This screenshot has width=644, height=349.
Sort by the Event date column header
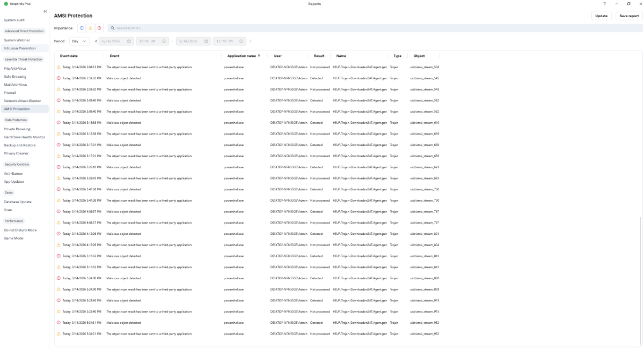click(x=69, y=56)
